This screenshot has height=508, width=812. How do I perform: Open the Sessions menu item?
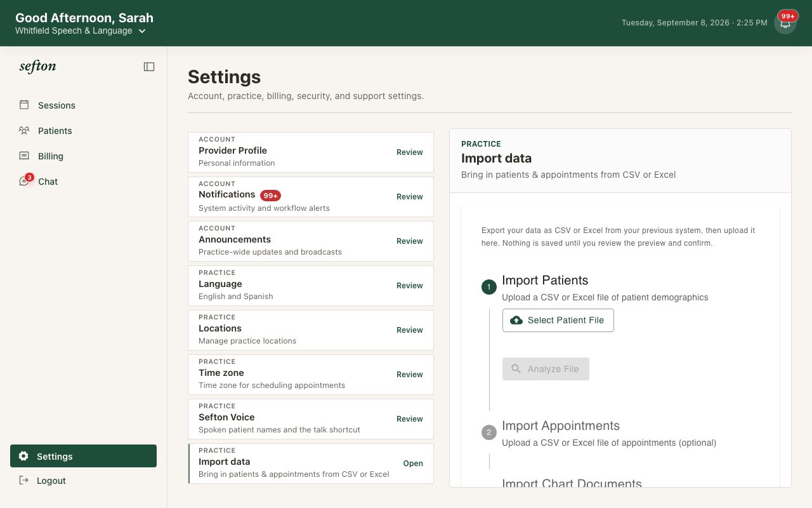pyautogui.click(x=83, y=105)
